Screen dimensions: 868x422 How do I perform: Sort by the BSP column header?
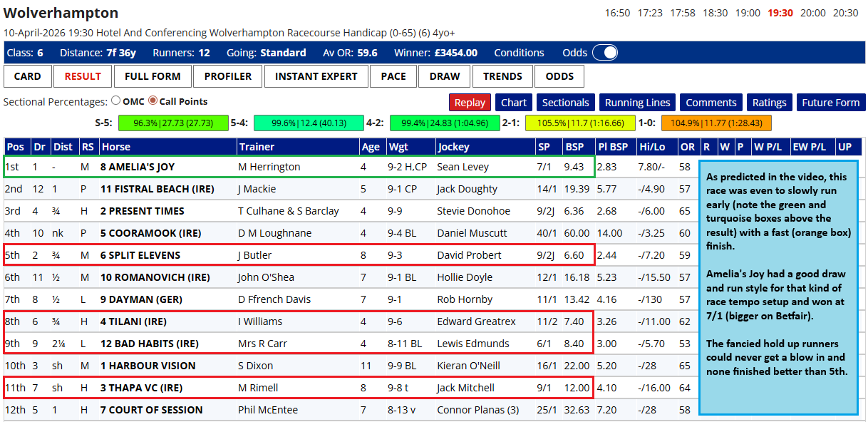pyautogui.click(x=574, y=147)
